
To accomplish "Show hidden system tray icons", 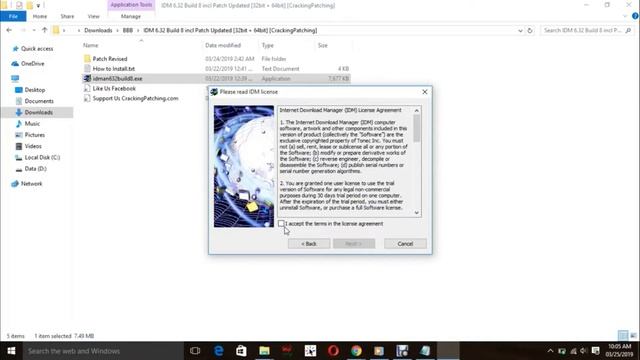I will pos(550,351).
